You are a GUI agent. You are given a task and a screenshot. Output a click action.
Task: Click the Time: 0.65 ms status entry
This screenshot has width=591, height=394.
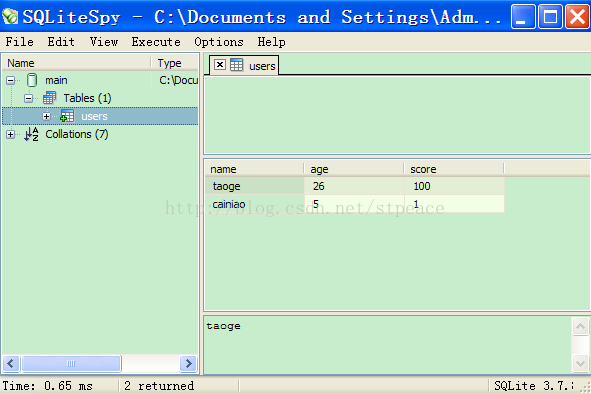[x=47, y=386]
